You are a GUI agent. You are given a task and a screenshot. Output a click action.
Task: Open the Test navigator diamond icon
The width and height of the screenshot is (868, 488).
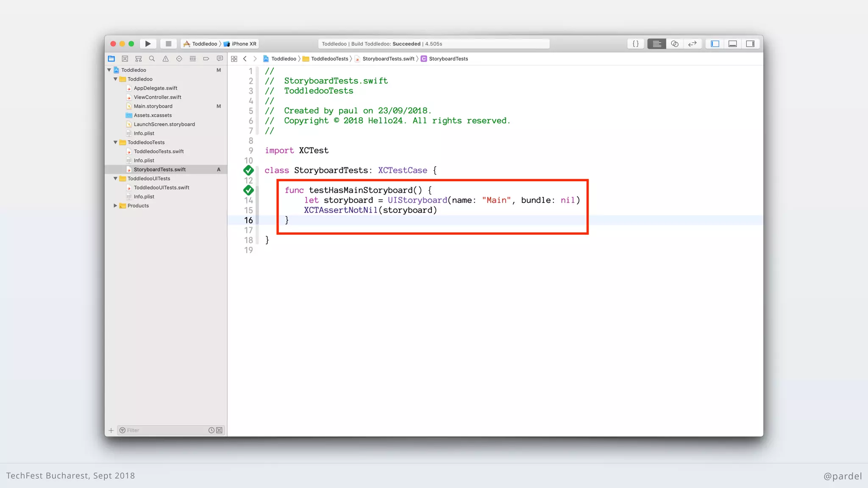[179, 59]
